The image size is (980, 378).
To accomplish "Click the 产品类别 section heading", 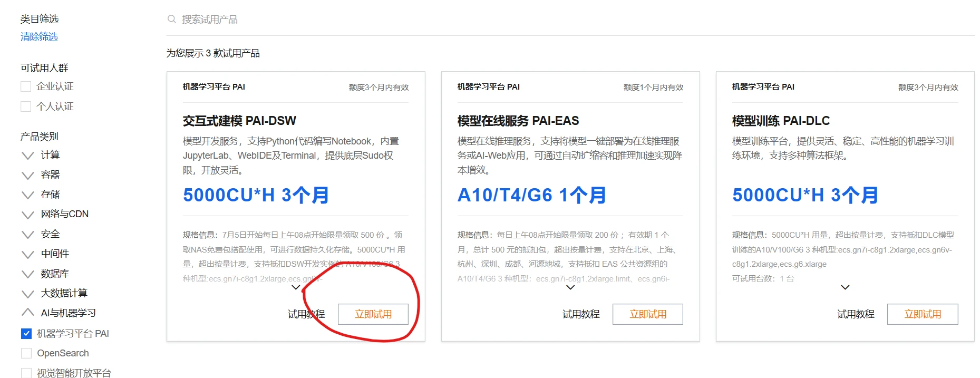I will 40,137.
